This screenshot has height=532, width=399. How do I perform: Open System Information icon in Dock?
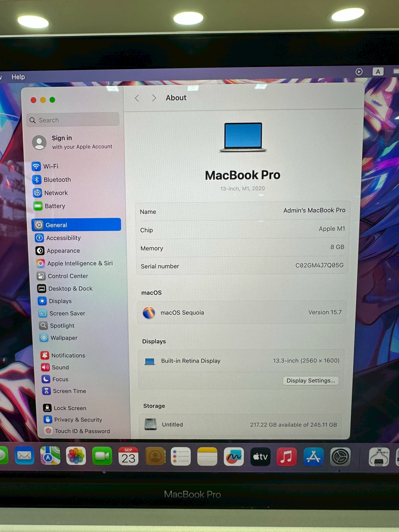coord(379,457)
